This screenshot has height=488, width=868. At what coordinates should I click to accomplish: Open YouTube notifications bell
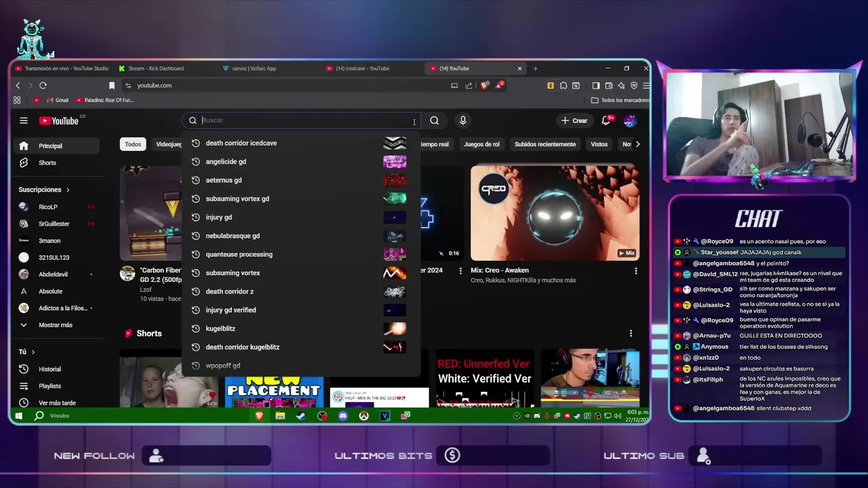point(606,121)
